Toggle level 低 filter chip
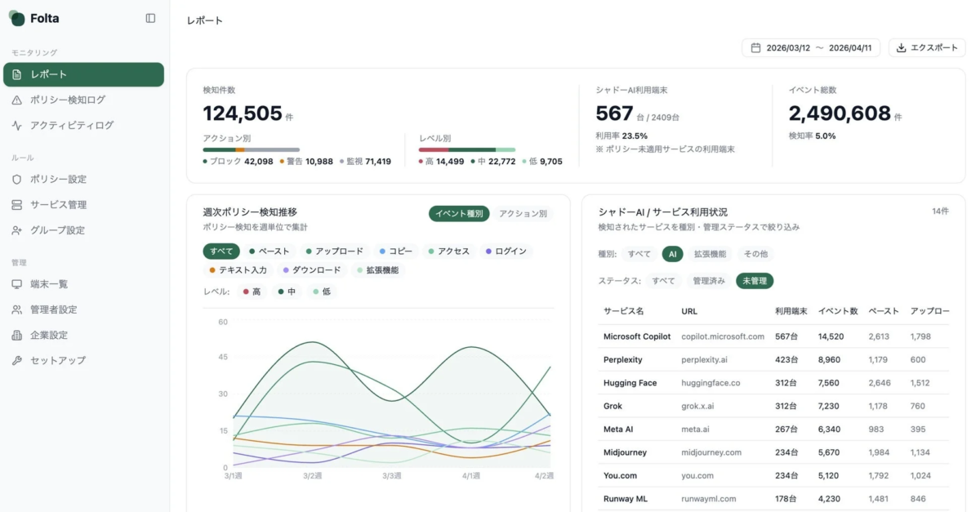 [322, 292]
